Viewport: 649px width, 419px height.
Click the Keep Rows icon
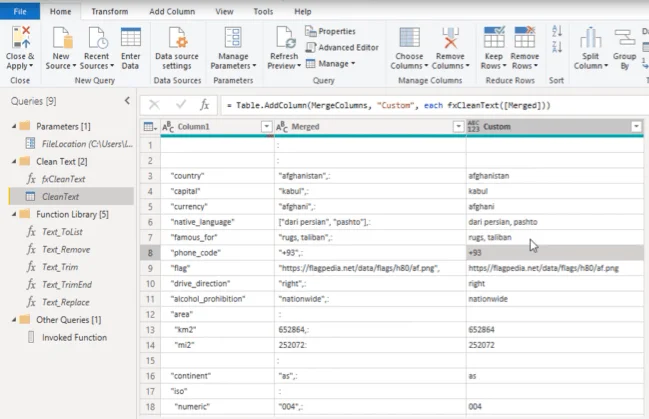[494, 37]
